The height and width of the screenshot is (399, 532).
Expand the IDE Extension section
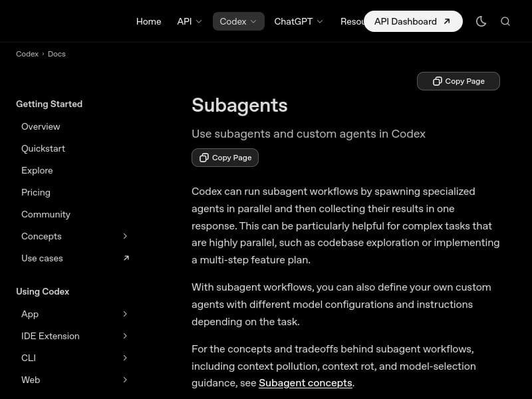point(125,336)
